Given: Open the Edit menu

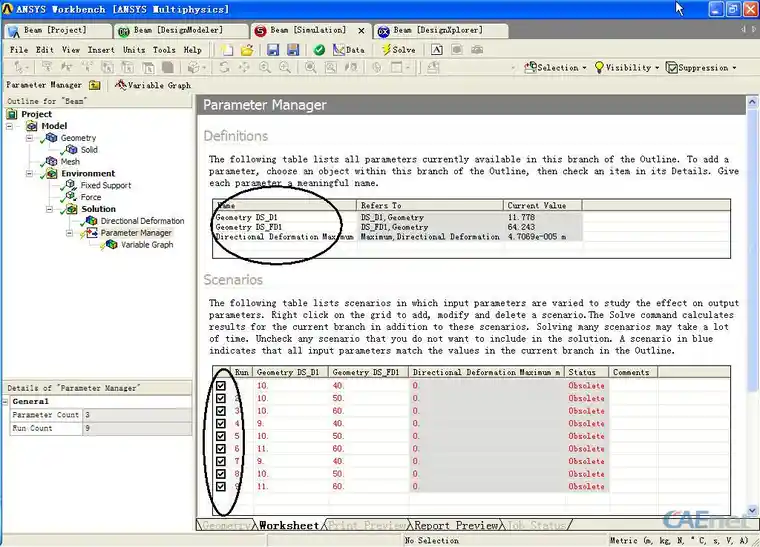Looking at the screenshot, I should (x=45, y=50).
